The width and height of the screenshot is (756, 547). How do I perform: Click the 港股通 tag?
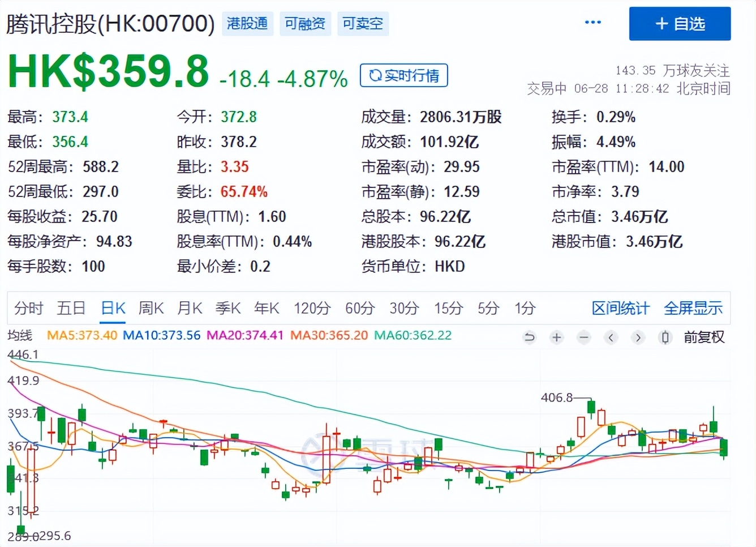(x=247, y=23)
